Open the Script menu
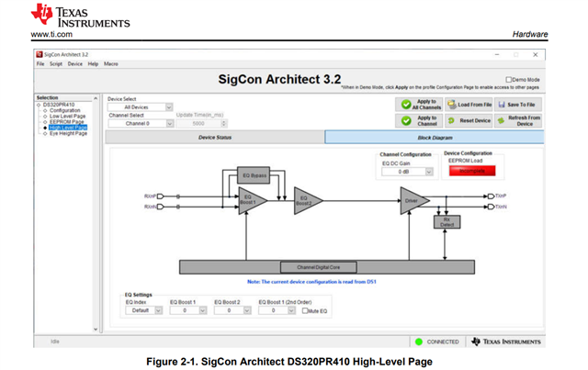588x370 pixels. point(56,64)
